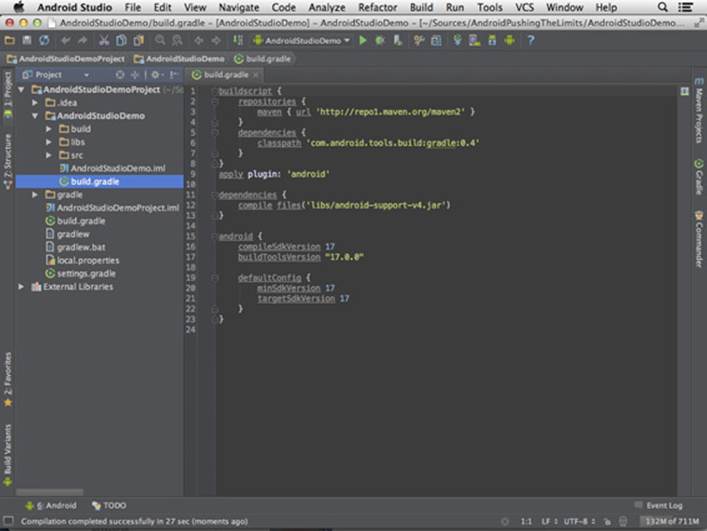Viewport: 707px width, 531px height.
Task: Click the Project Structure icon
Action: click(x=436, y=41)
